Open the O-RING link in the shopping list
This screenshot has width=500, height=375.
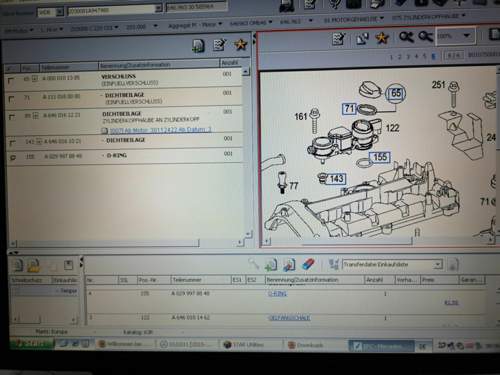pos(277,294)
